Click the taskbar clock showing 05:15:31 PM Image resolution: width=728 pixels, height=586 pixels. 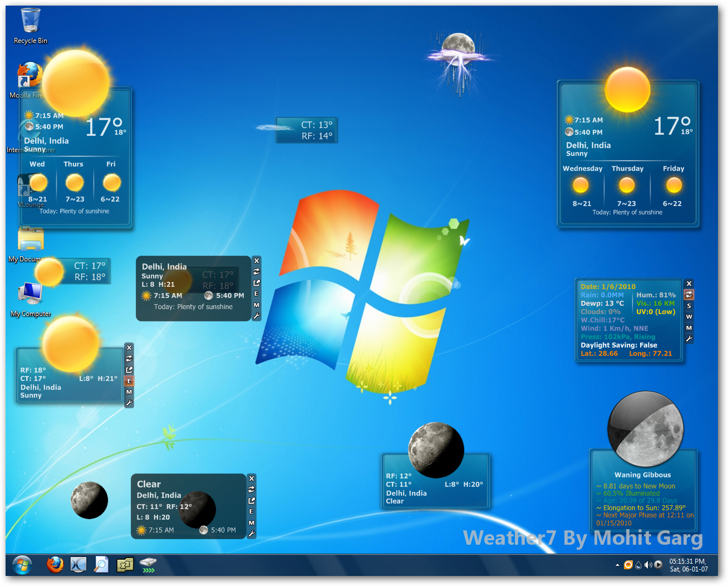tap(688, 565)
